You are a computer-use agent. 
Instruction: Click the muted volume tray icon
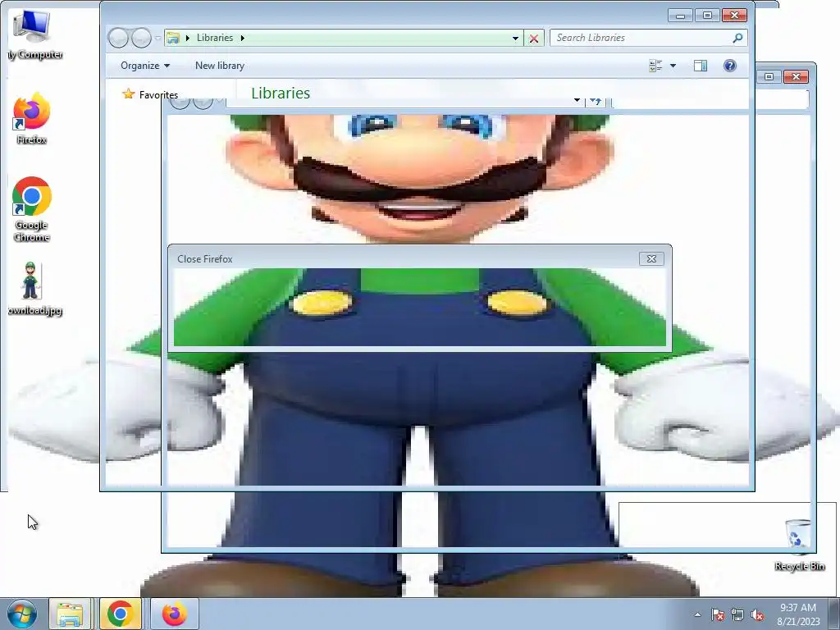pyautogui.click(x=757, y=614)
